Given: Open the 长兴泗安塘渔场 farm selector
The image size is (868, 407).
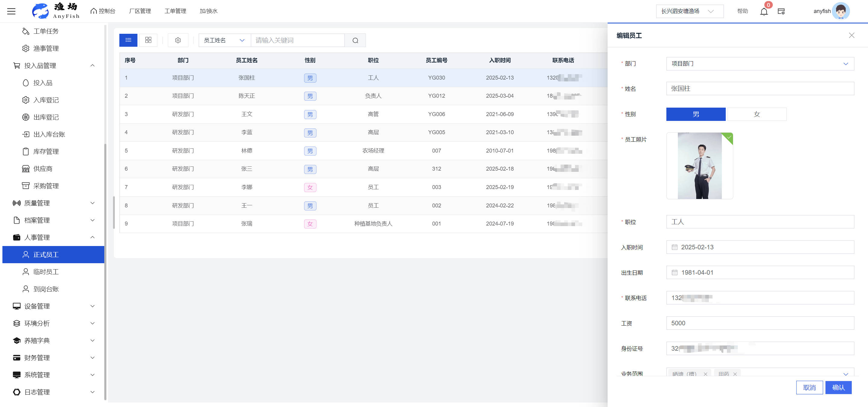Looking at the screenshot, I should point(689,11).
